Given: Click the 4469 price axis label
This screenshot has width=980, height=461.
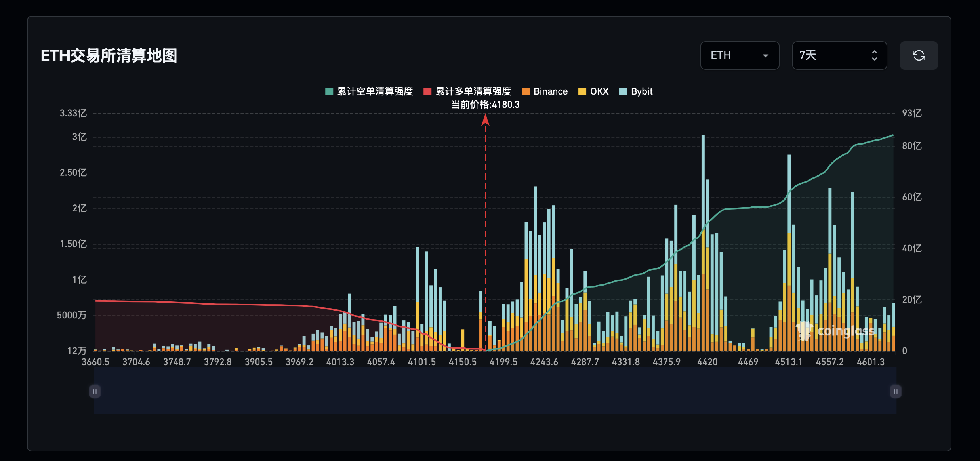Looking at the screenshot, I should click(748, 362).
